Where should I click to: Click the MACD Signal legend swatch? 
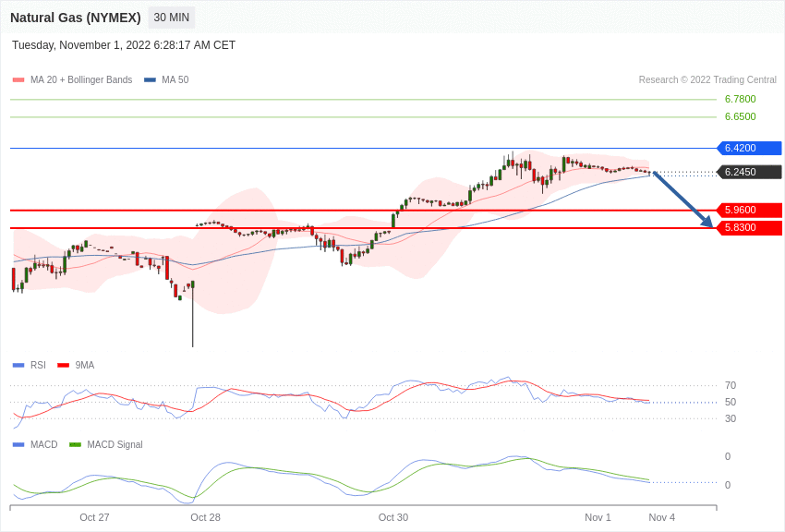click(75, 445)
